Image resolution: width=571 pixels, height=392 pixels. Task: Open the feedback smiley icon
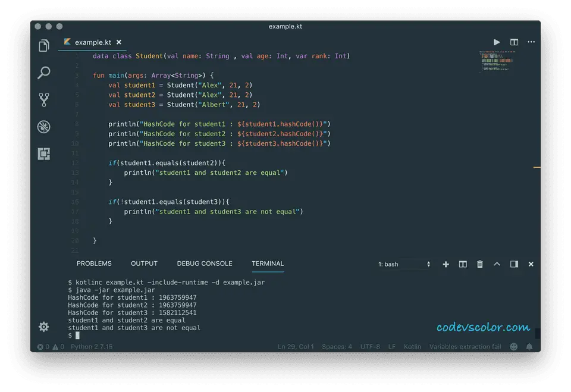(x=513, y=347)
